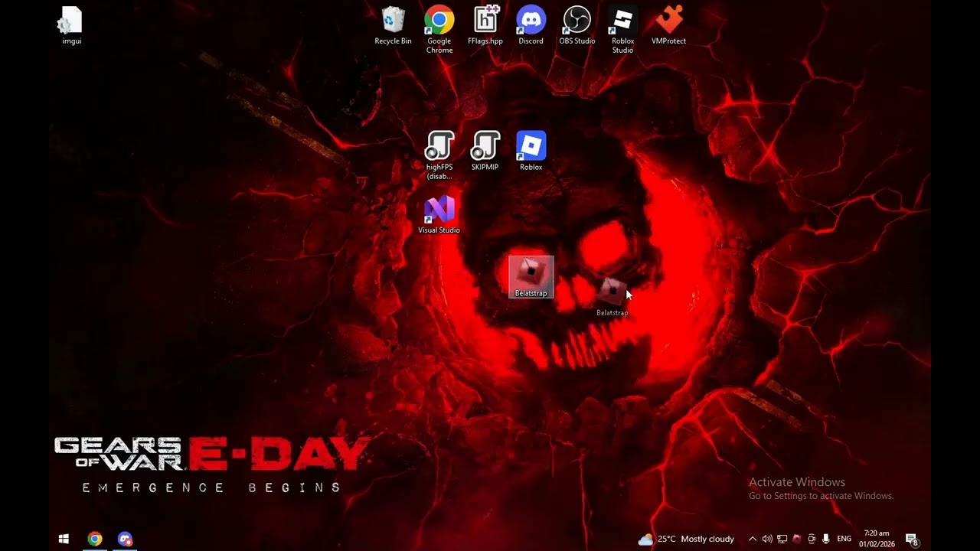Select the Roblox desktop shortcut
Screen dimensions: 980x551
pos(531,152)
